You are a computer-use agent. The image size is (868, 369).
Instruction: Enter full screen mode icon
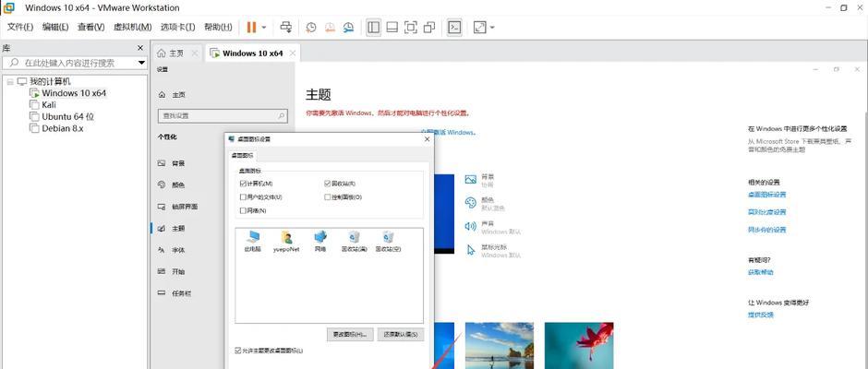(410, 27)
